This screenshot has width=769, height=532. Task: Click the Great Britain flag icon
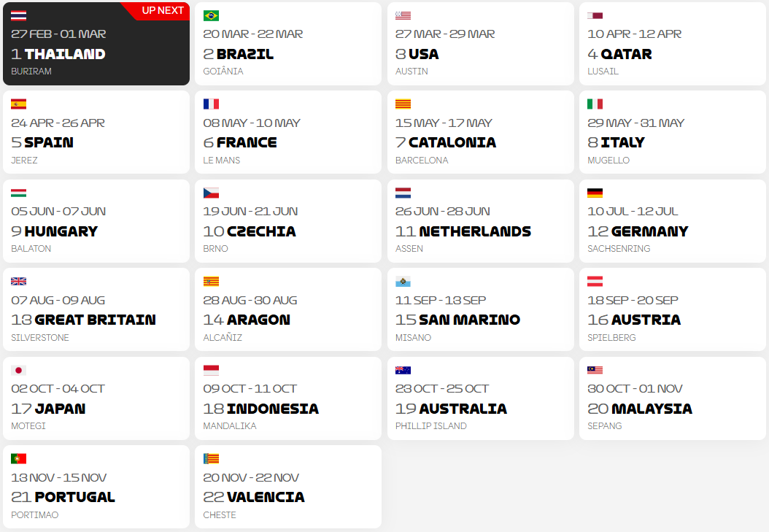[x=18, y=281]
